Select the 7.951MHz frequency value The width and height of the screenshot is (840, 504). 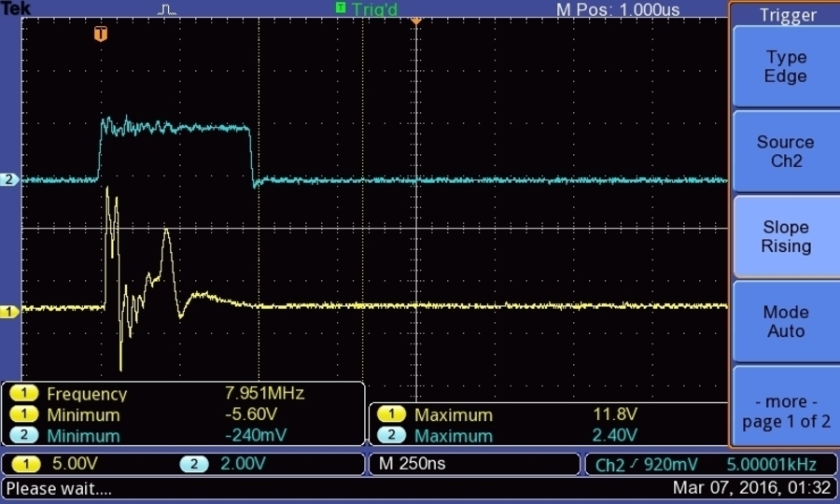(x=265, y=393)
